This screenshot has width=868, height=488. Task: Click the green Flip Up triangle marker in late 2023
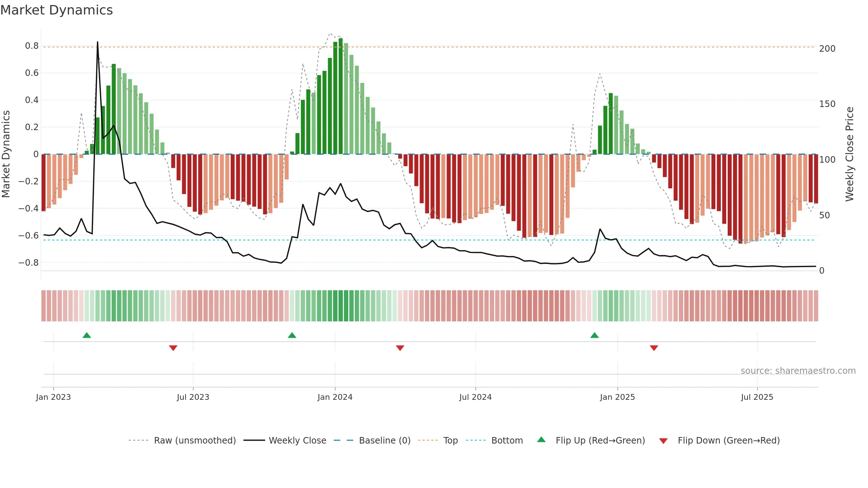tap(292, 335)
